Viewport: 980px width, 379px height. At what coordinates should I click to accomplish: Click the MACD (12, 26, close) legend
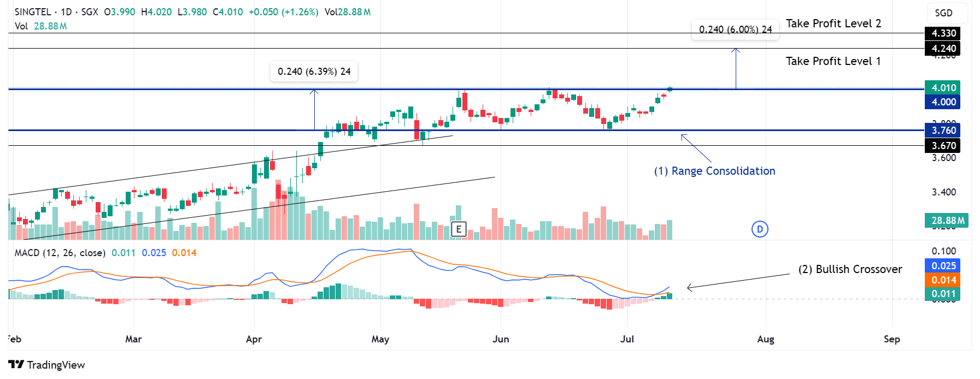[x=60, y=253]
